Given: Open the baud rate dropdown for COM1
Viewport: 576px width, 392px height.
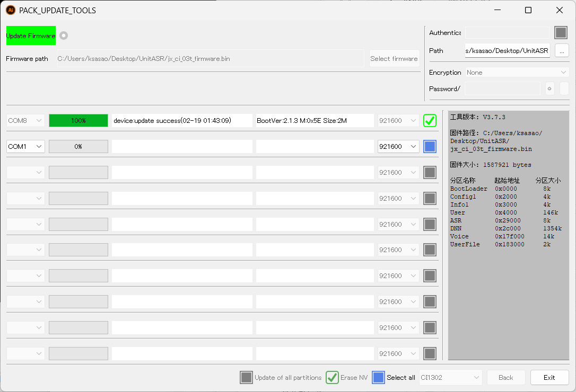Looking at the screenshot, I should click(x=398, y=146).
